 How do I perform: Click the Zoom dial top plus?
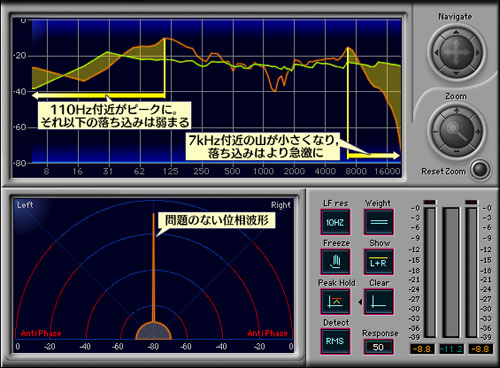click(457, 110)
